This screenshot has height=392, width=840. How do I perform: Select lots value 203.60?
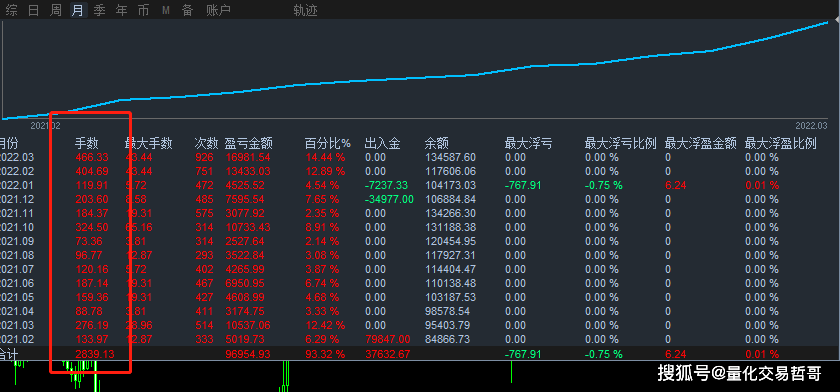point(91,199)
